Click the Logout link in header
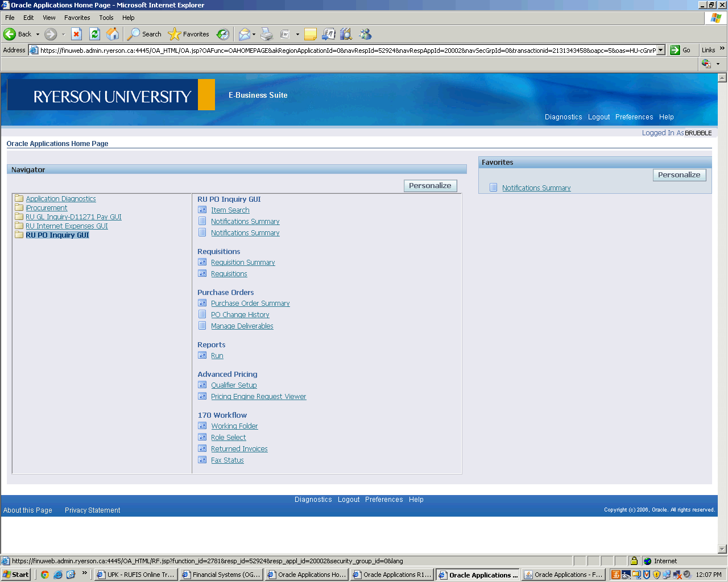Viewport: 728px width, 582px height. [598, 117]
